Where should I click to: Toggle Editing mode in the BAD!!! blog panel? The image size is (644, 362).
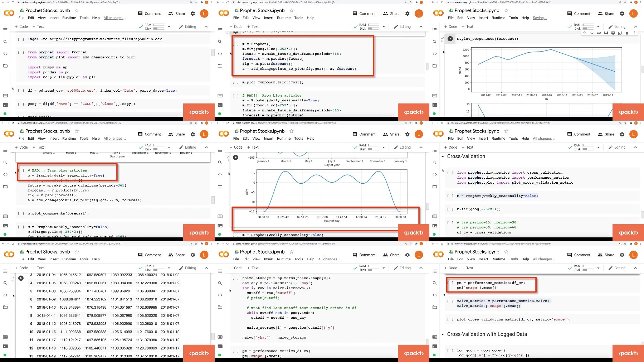tap(188, 147)
